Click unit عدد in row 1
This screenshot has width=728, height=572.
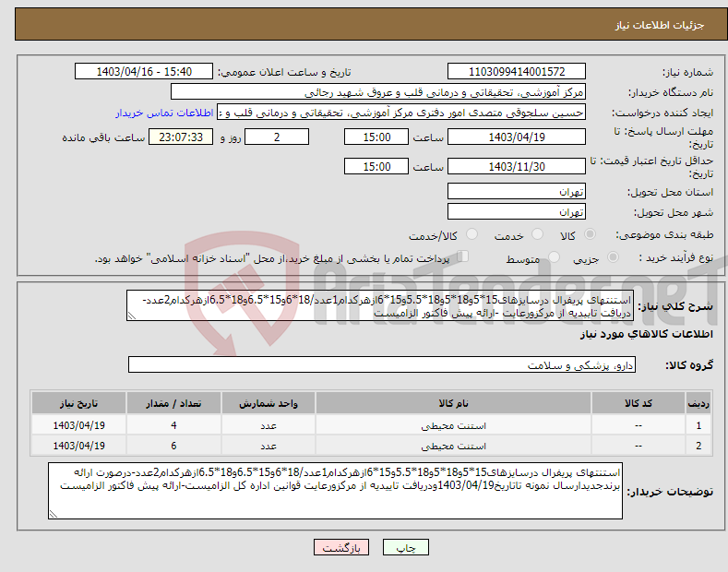point(269,425)
